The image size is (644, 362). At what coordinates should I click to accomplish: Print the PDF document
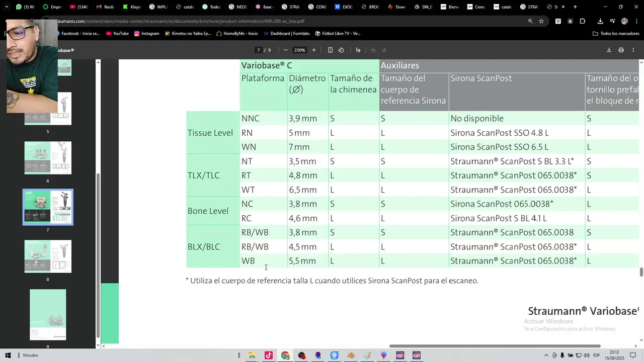click(x=621, y=50)
